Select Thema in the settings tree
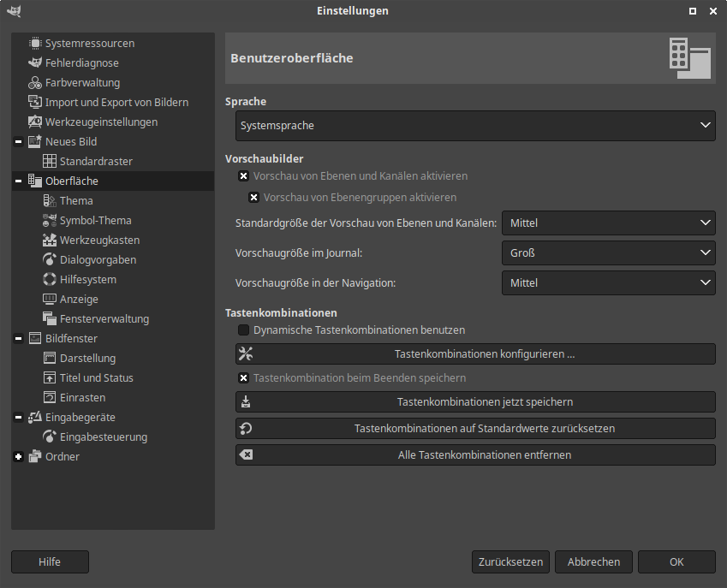Image resolution: width=727 pixels, height=588 pixels. coord(76,201)
